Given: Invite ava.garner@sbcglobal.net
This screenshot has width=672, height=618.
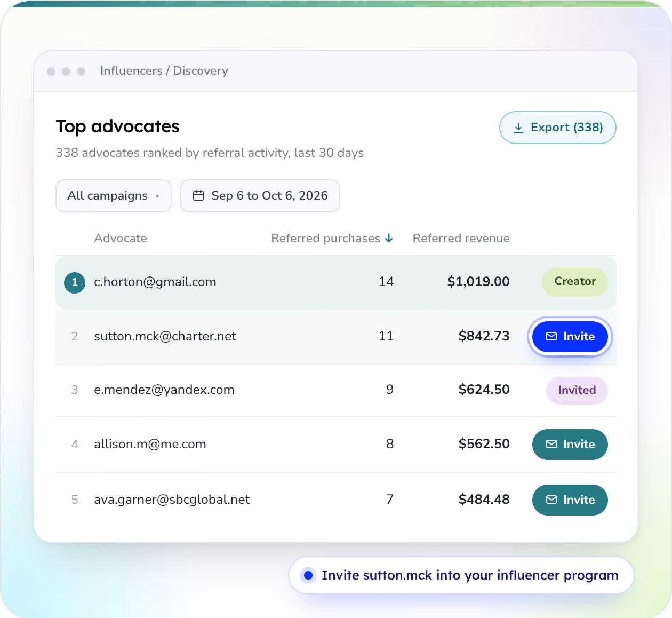Looking at the screenshot, I should [570, 500].
